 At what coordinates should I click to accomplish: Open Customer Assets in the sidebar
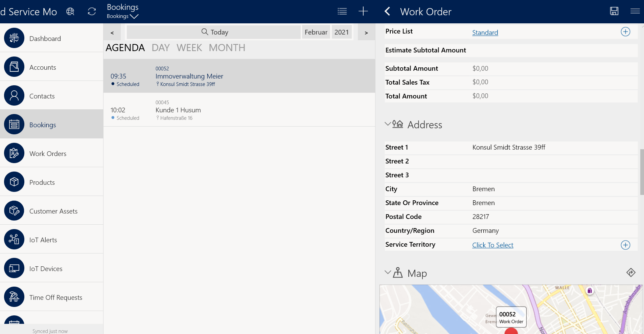point(53,211)
